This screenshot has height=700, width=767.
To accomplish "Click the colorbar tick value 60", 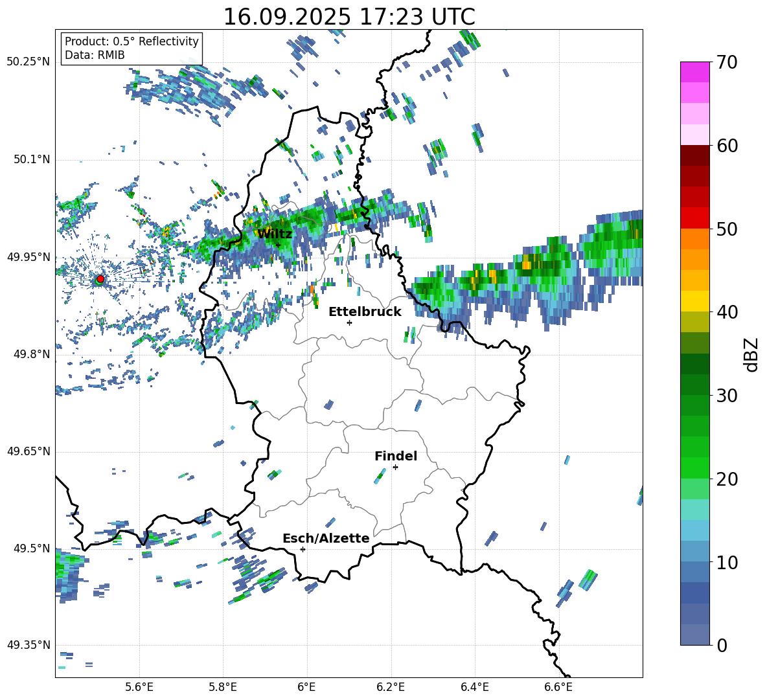I will click(x=727, y=146).
